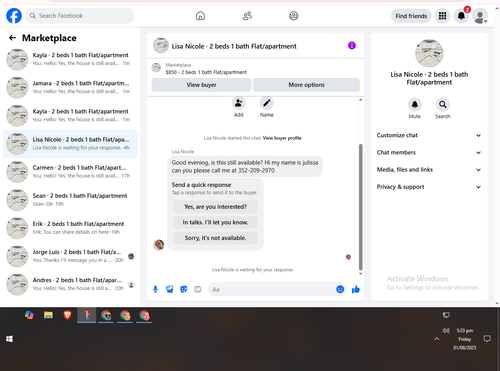Open the account profile menu avatar
500x371 pixels.
[480, 16]
